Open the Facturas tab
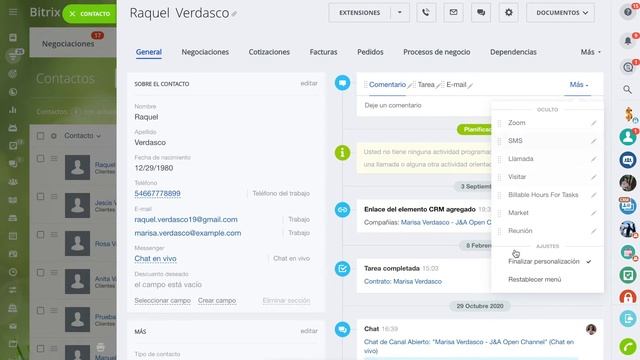The height and width of the screenshot is (360, 640). pos(323,52)
